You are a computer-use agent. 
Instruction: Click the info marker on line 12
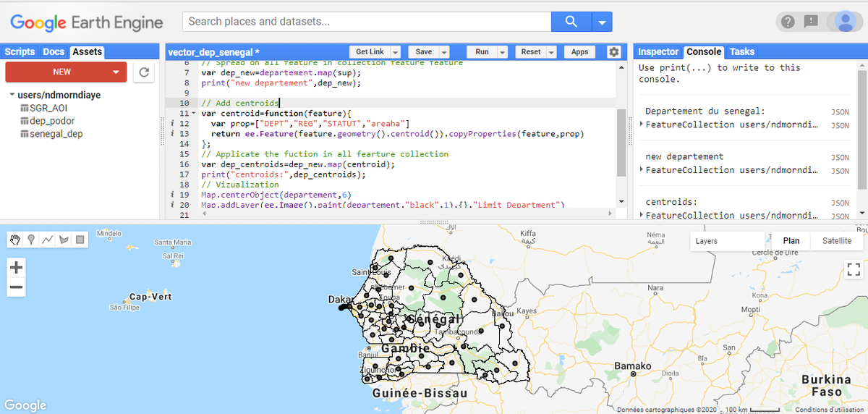(171, 124)
